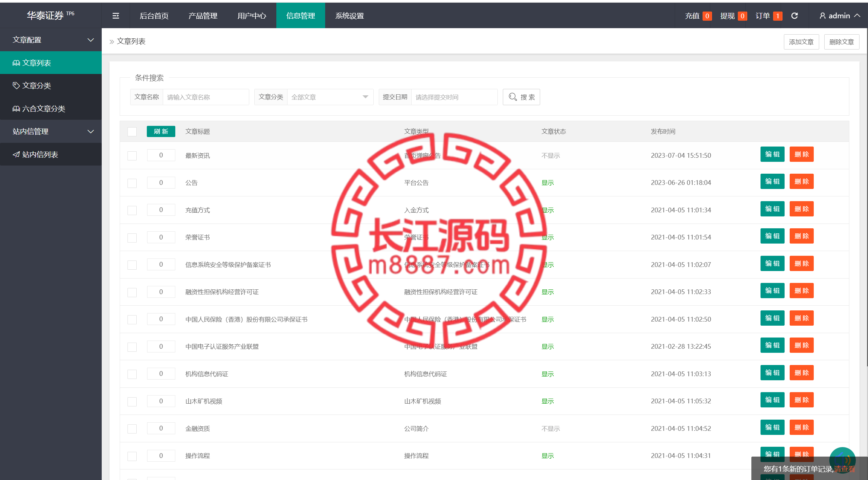868x480 pixels.
Task: Click the 提现 count badge
Action: (742, 16)
